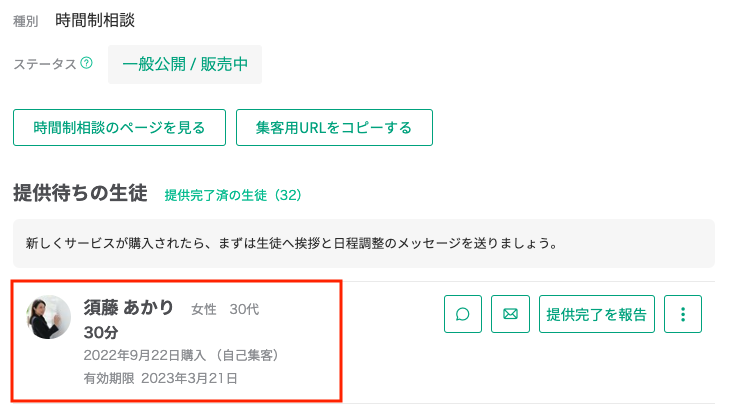Screen dimensions: 734x416
Task: Open chat bubble message icon
Action: coord(462,314)
